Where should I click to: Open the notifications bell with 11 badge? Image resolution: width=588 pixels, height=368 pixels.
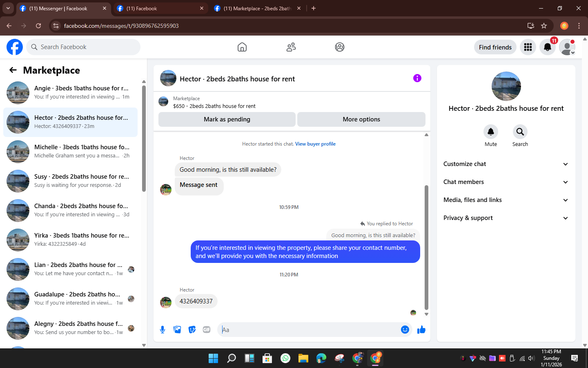pos(548,47)
